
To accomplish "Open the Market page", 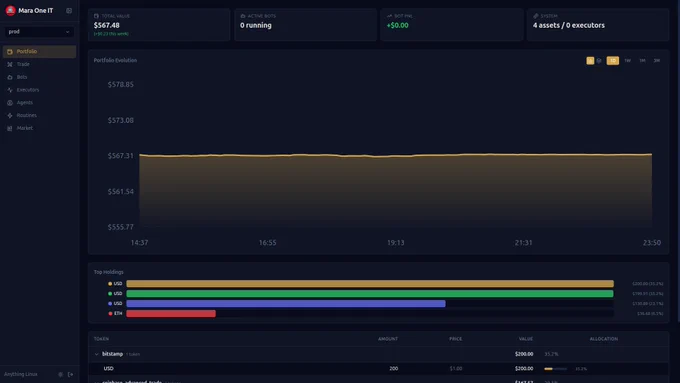I will click(x=39, y=128).
